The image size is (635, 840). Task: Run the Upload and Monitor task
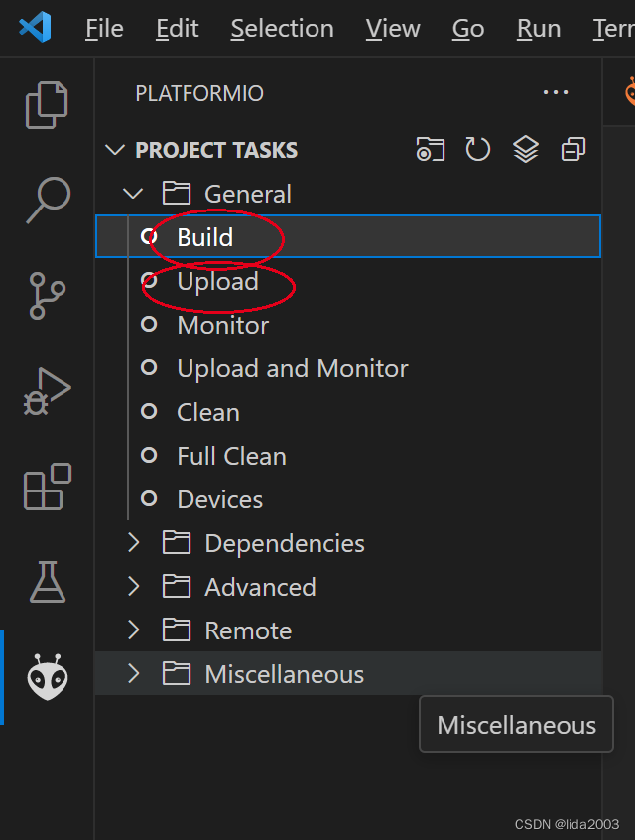292,368
